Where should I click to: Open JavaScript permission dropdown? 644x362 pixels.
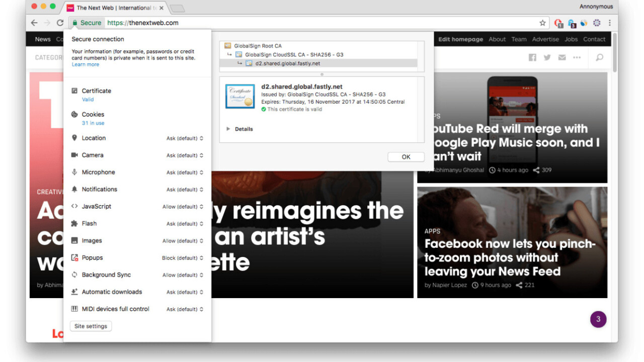(183, 207)
